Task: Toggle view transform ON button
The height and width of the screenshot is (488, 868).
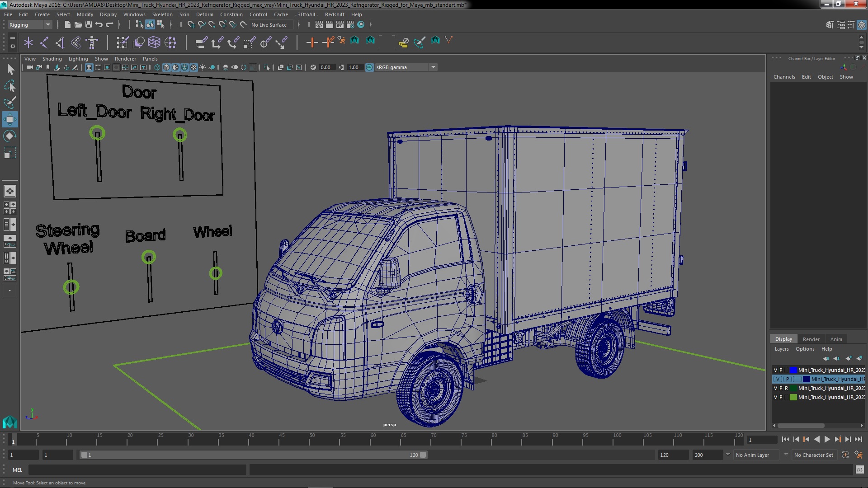Action: click(369, 67)
